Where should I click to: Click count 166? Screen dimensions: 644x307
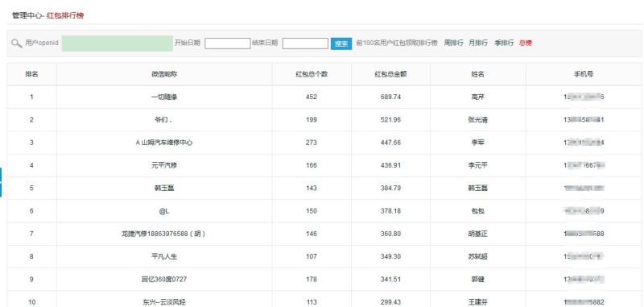[x=312, y=166]
